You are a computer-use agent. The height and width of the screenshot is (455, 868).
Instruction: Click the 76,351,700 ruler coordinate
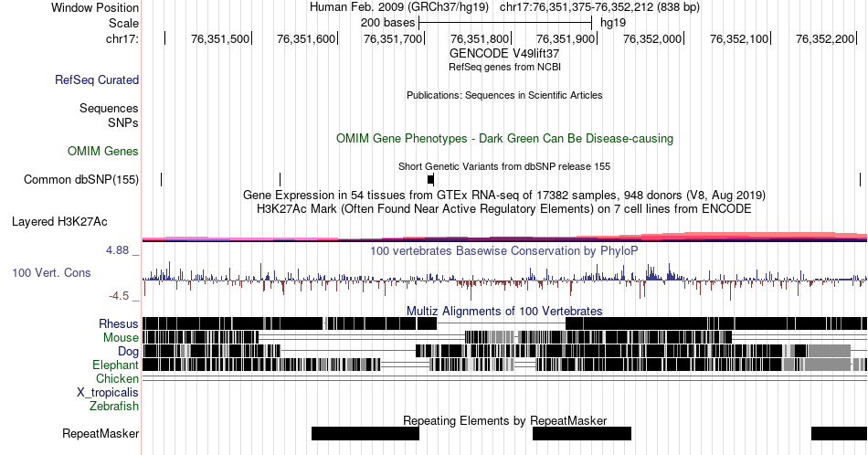pos(393,38)
